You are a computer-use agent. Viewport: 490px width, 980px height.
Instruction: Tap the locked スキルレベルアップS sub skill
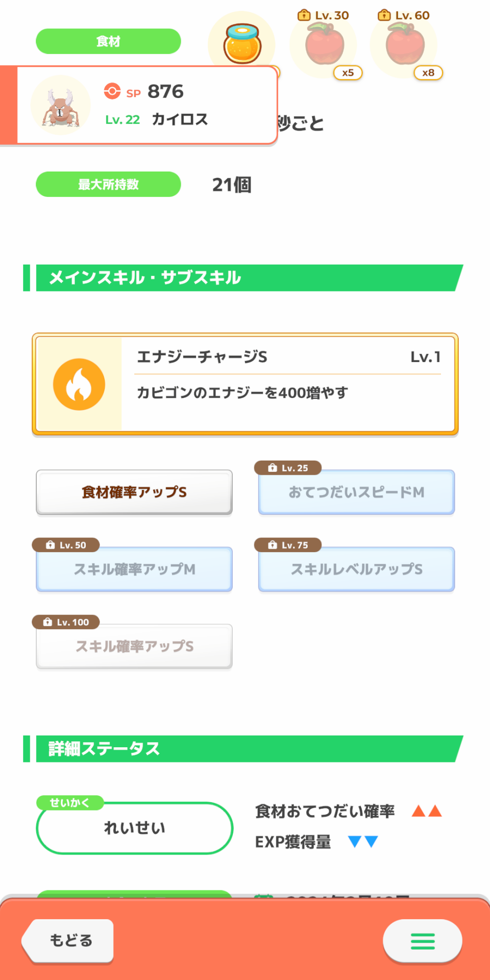pyautogui.click(x=356, y=569)
